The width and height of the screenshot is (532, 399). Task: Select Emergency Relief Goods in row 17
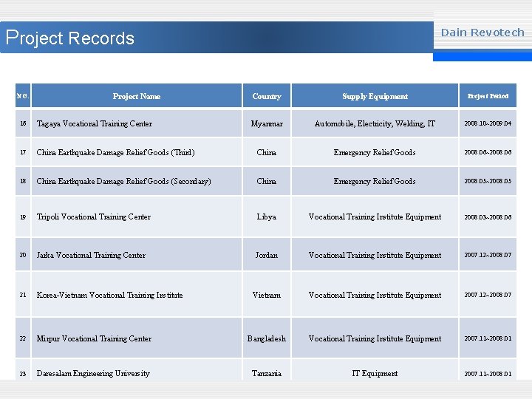coord(375,152)
